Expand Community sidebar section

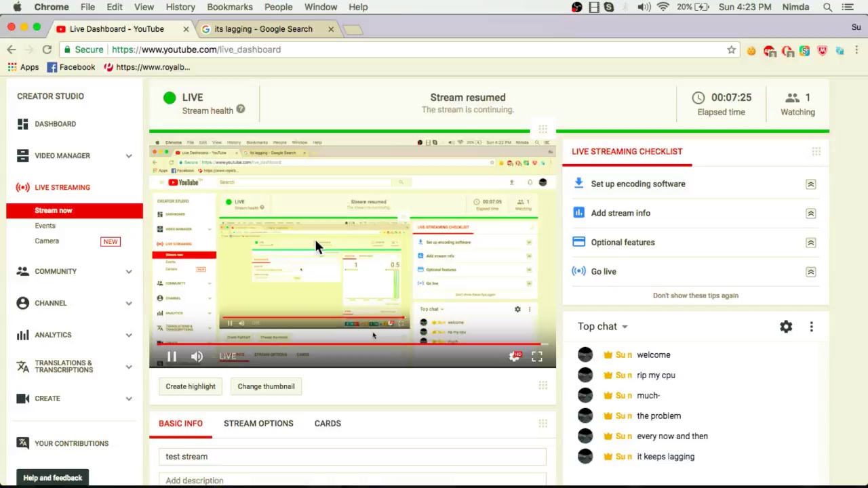129,271
